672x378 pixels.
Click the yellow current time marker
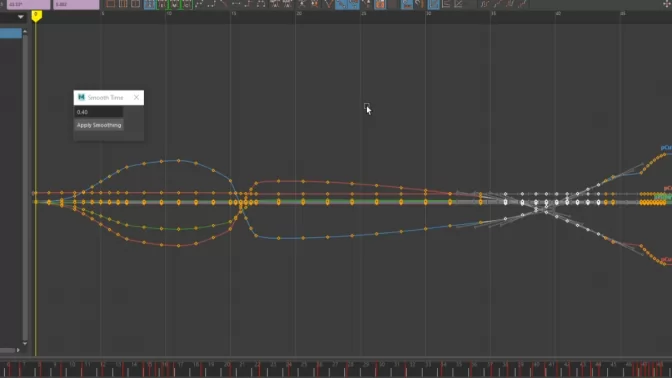(36, 16)
